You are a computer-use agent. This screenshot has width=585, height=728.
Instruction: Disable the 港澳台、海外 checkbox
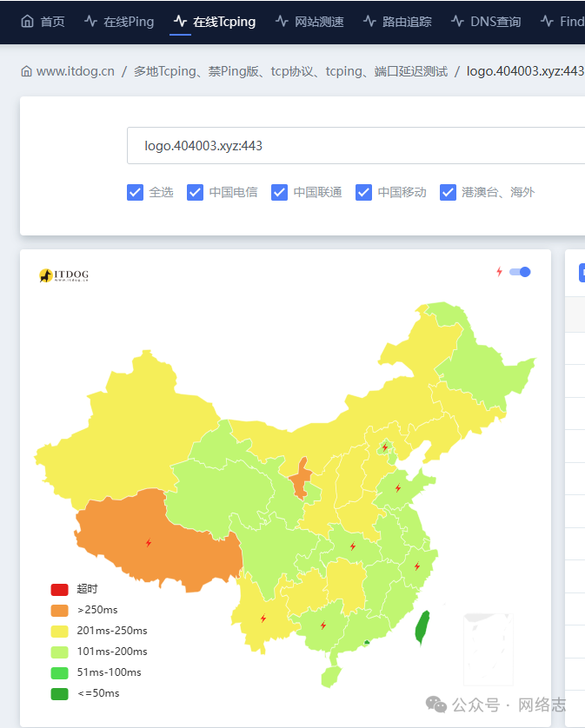coord(448,192)
